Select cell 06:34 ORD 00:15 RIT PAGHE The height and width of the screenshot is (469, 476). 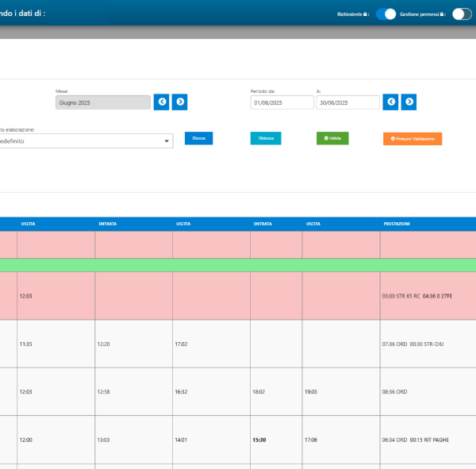(x=428, y=440)
